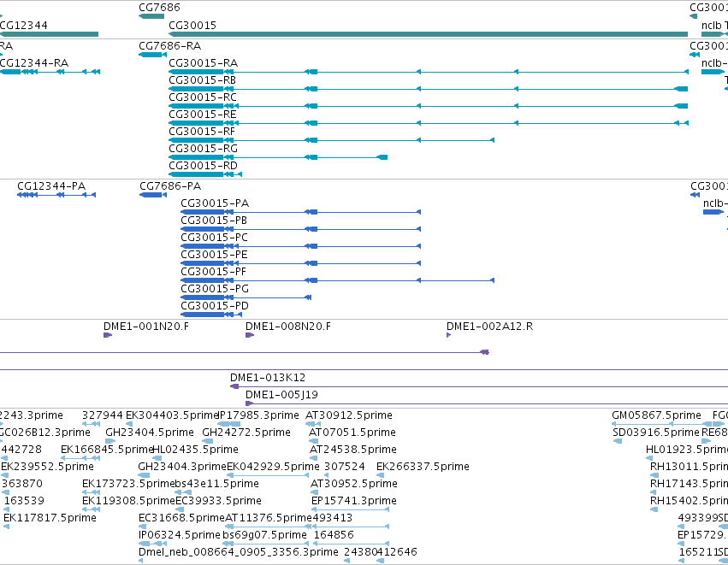Select EST EK117817.5prime
Viewport: 728px width, 565px height.
[x=50, y=519]
